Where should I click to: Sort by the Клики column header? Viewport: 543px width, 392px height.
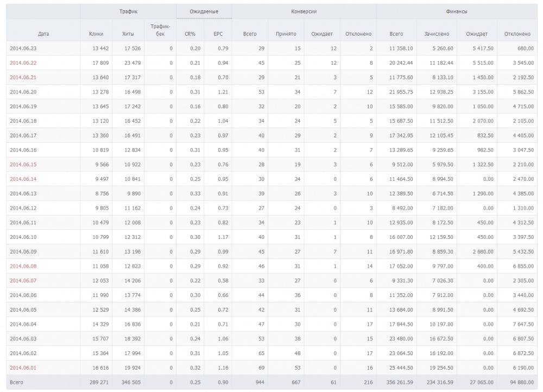click(x=96, y=34)
